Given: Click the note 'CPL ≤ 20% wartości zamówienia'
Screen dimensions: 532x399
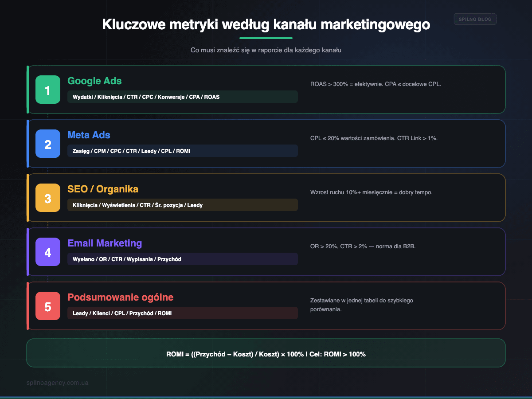Looking at the screenshot, I should (x=374, y=138).
